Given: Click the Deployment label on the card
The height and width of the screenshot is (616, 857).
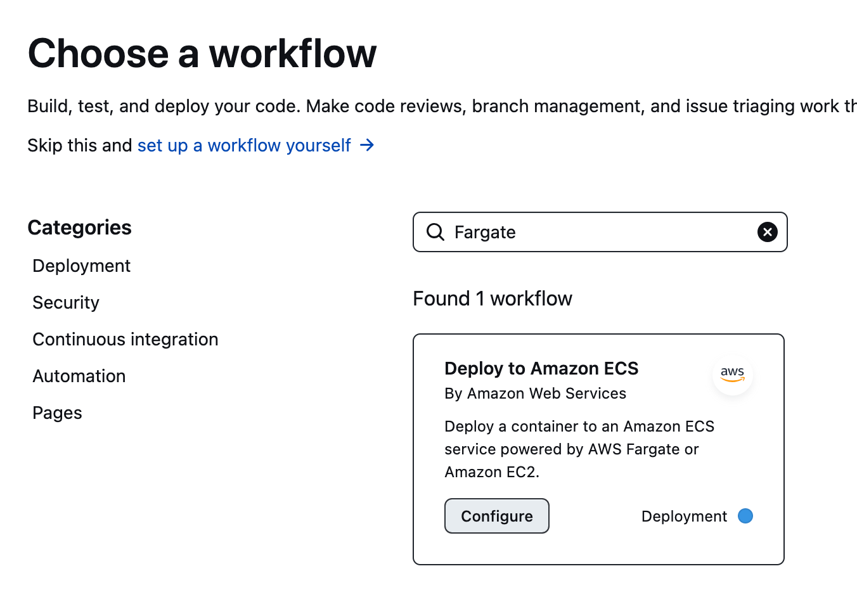Looking at the screenshot, I should (684, 517).
